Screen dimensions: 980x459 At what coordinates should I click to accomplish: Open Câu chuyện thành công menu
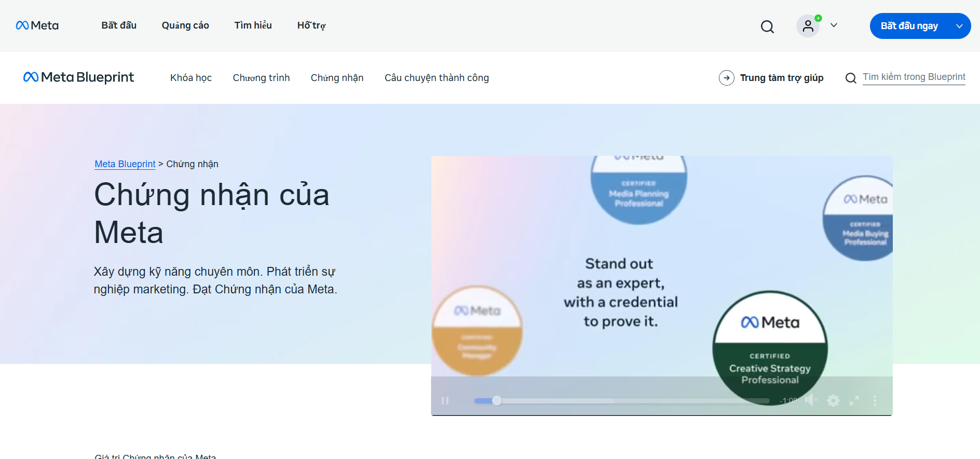coord(437,78)
